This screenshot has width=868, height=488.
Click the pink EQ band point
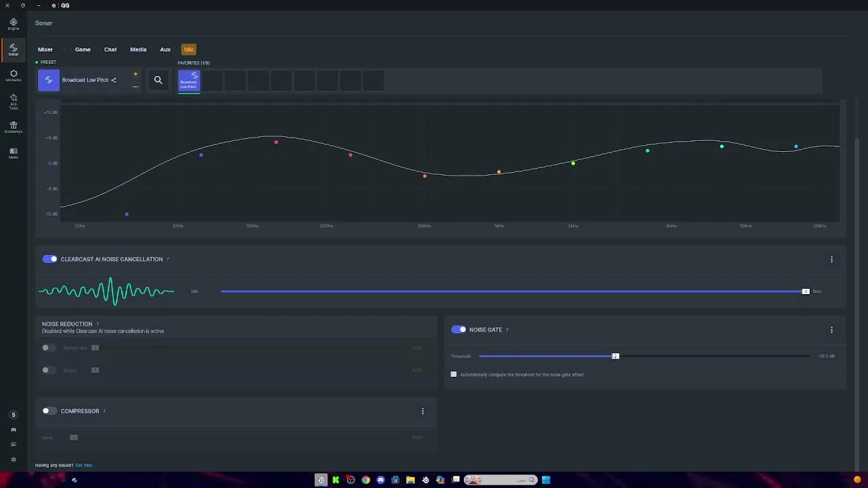pos(276,142)
